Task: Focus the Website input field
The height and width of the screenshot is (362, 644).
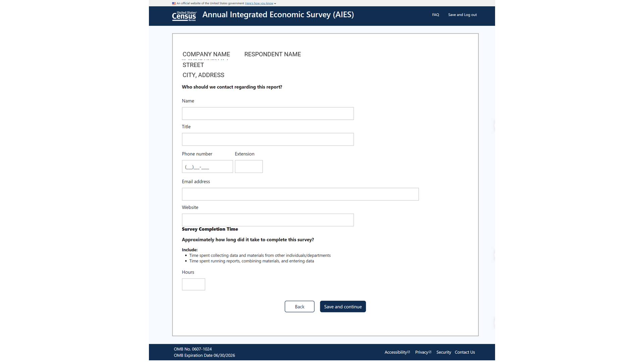Action: click(268, 220)
